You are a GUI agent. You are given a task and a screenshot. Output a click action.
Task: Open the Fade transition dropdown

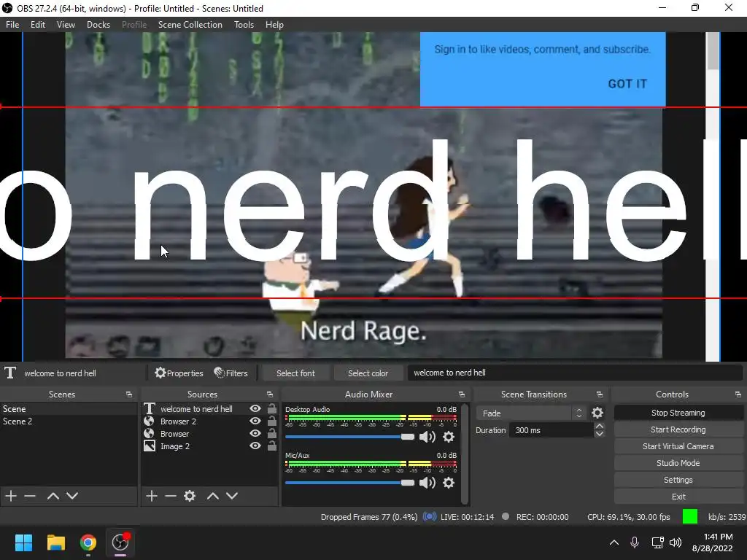[x=532, y=413]
